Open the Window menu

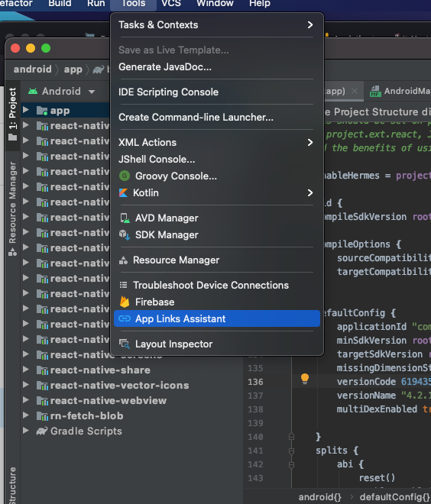(215, 4)
